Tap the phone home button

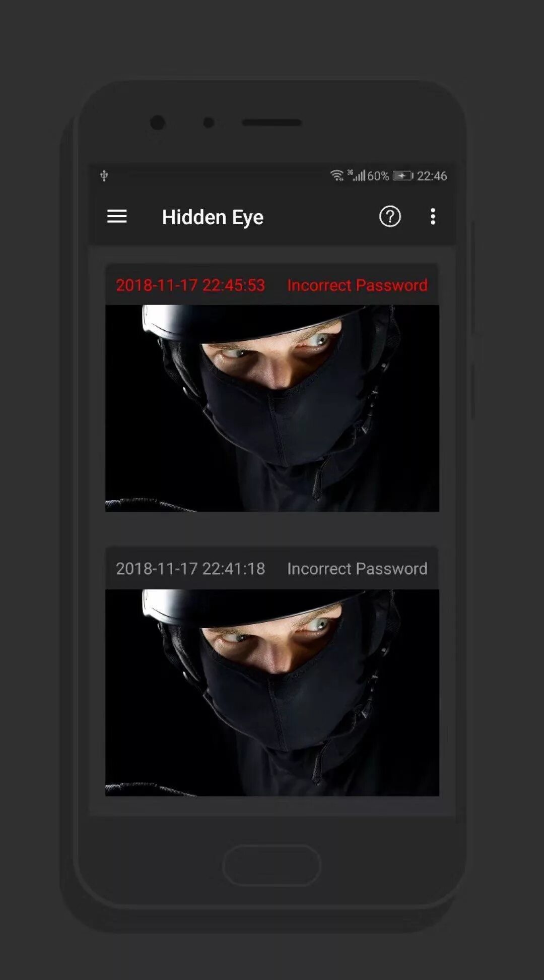tap(271, 865)
